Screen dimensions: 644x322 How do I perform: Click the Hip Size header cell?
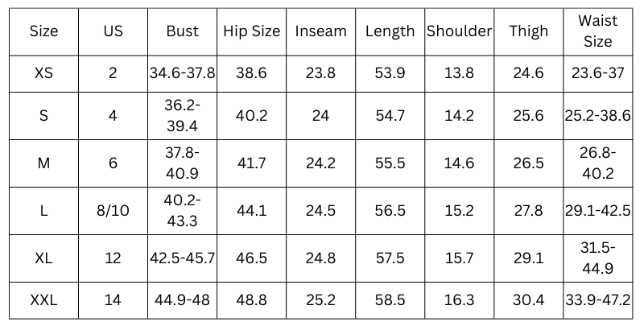pyautogui.click(x=252, y=31)
